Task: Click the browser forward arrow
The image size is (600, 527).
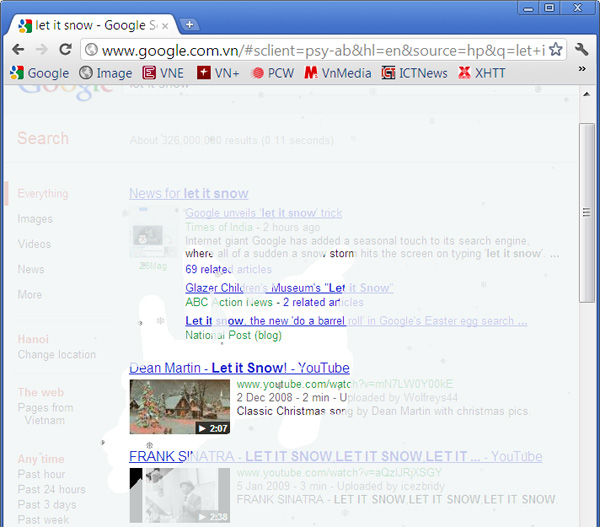Action: 41,49
